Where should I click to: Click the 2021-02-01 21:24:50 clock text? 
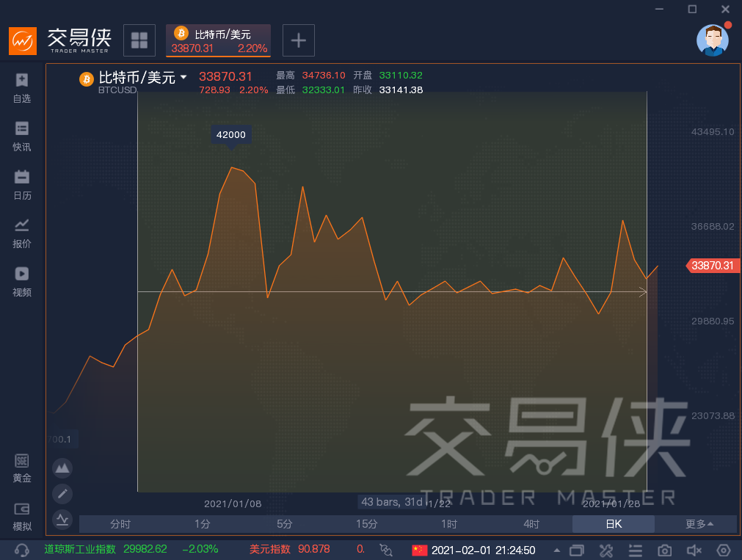(x=483, y=550)
